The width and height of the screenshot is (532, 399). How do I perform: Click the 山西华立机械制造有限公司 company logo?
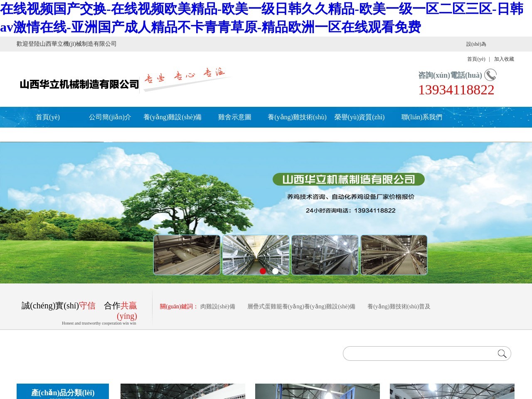[79, 84]
